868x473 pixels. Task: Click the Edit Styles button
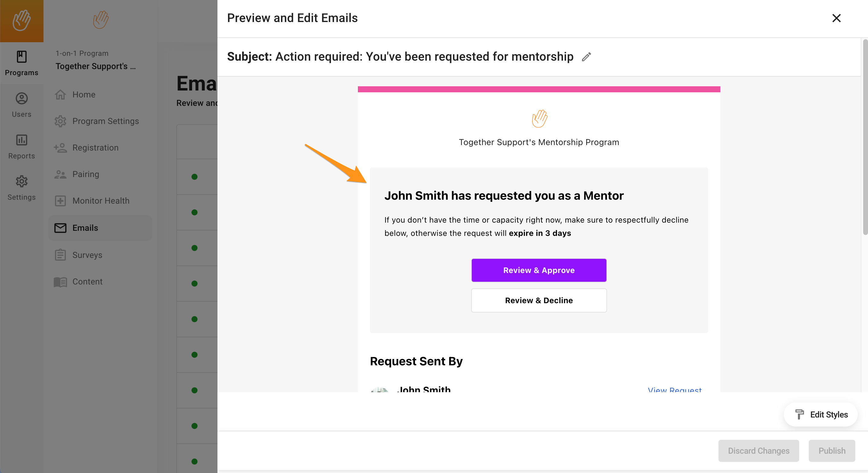click(x=821, y=414)
